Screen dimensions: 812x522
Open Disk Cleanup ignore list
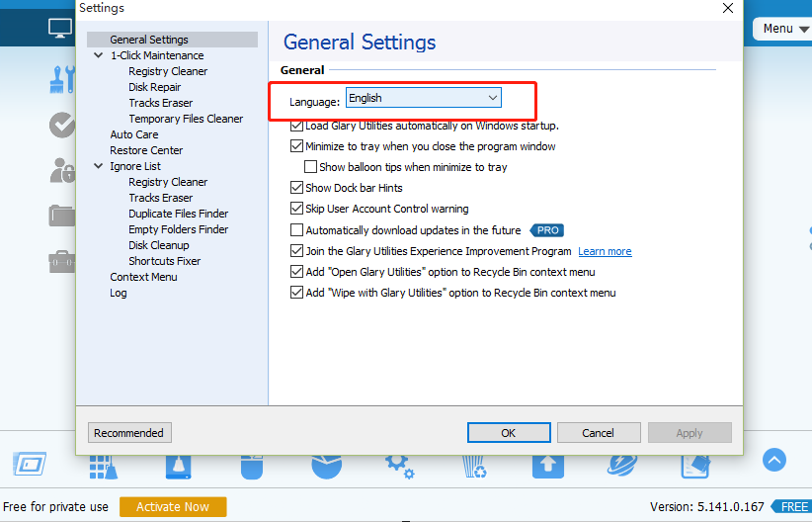159,245
